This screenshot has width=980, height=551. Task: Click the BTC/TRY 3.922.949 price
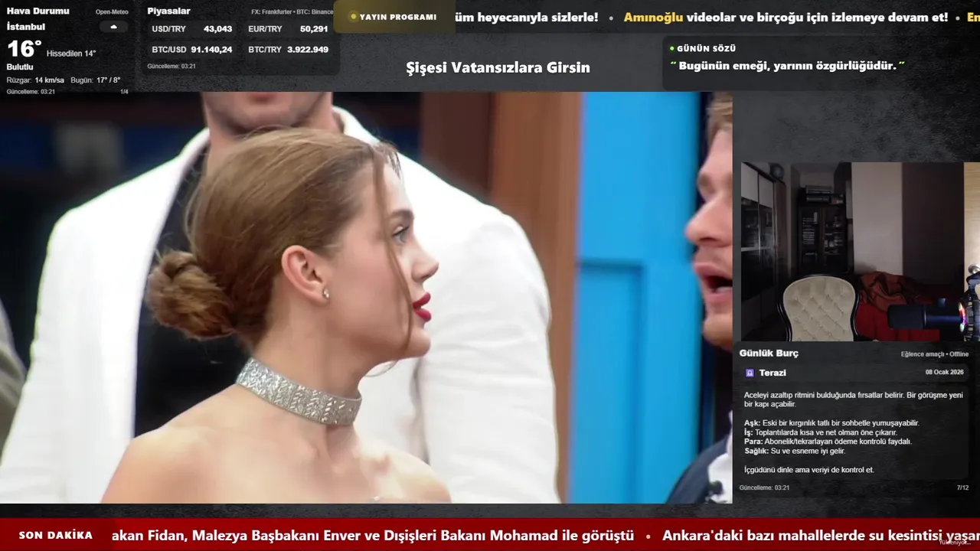tap(288, 50)
